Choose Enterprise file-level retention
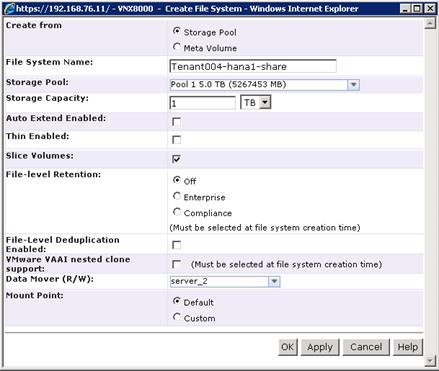 (177, 196)
